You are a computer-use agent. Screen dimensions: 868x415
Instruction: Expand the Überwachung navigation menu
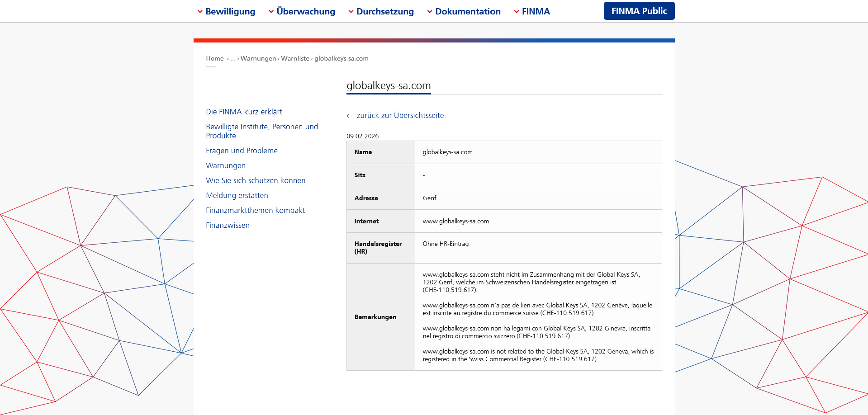tap(302, 11)
